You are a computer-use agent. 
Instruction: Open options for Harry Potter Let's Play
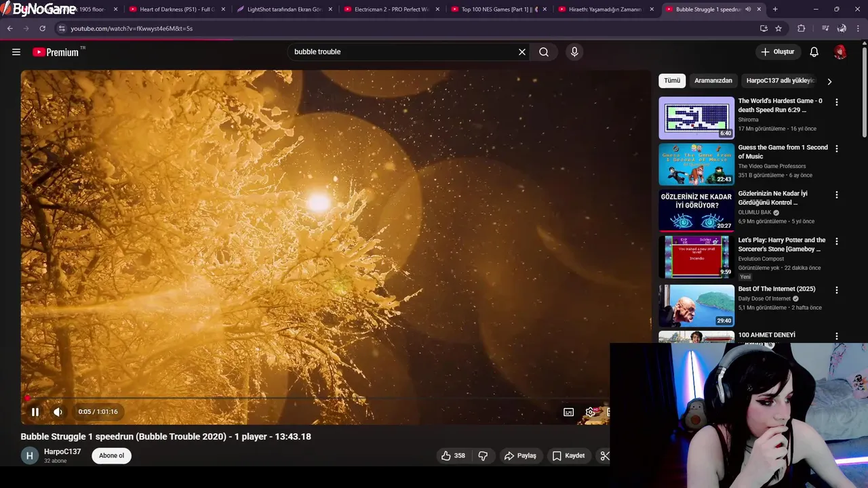[836, 241]
